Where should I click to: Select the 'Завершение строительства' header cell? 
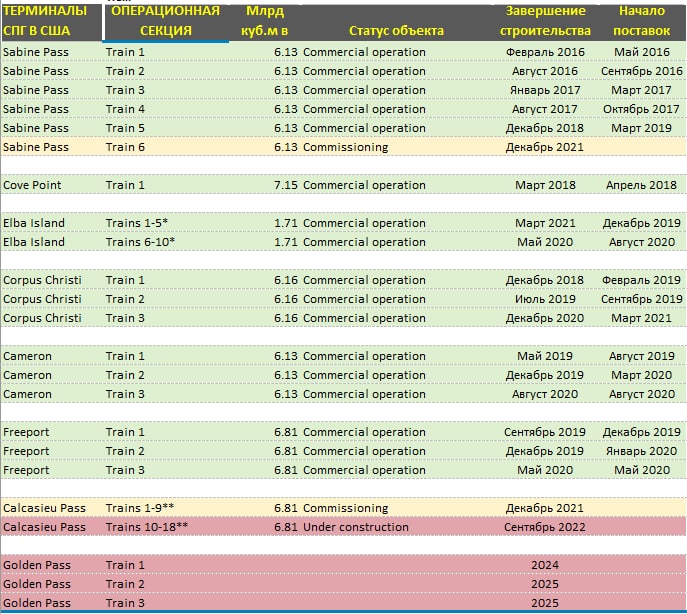[x=545, y=21]
